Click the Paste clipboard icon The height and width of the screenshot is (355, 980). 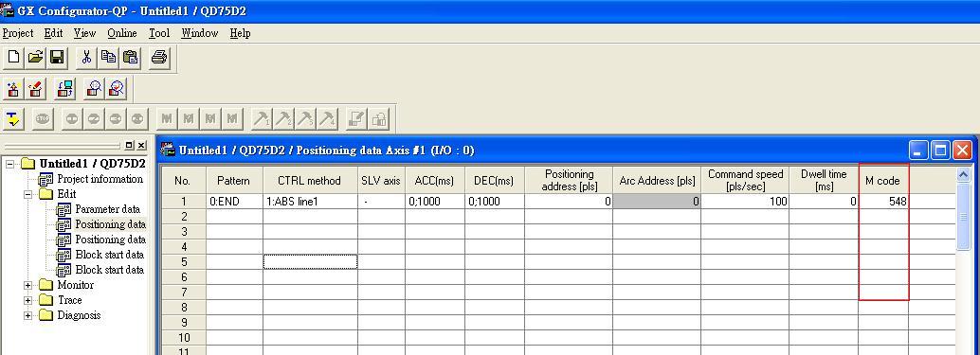tap(130, 58)
